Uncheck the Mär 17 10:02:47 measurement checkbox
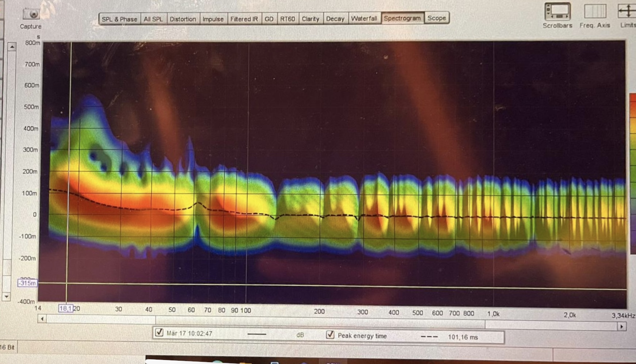 (159, 332)
